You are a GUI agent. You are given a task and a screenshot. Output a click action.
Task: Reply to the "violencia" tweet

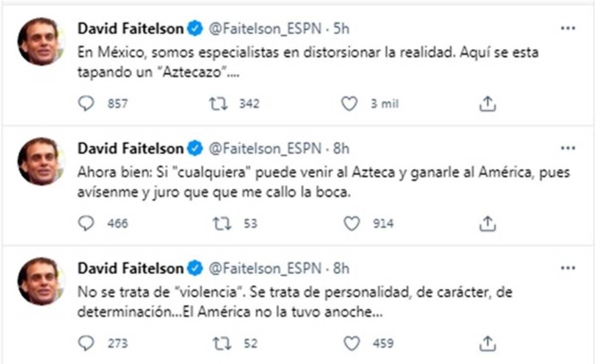click(86, 343)
